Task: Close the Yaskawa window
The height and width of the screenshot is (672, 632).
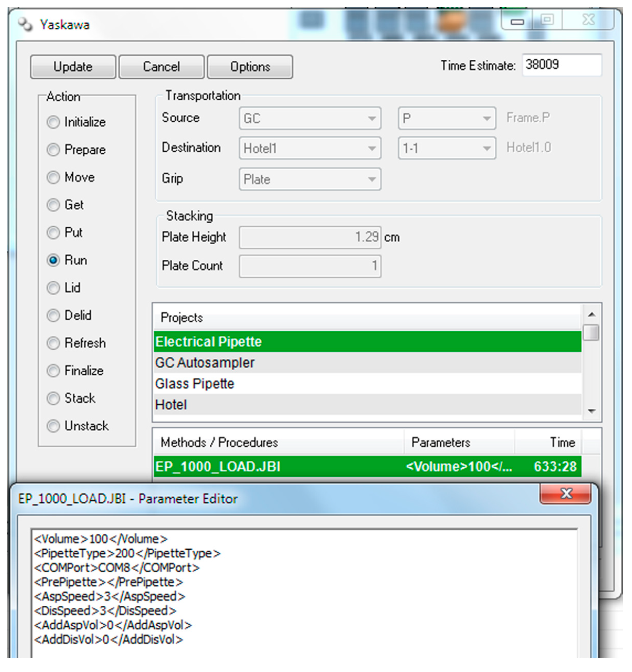Action: (588, 20)
